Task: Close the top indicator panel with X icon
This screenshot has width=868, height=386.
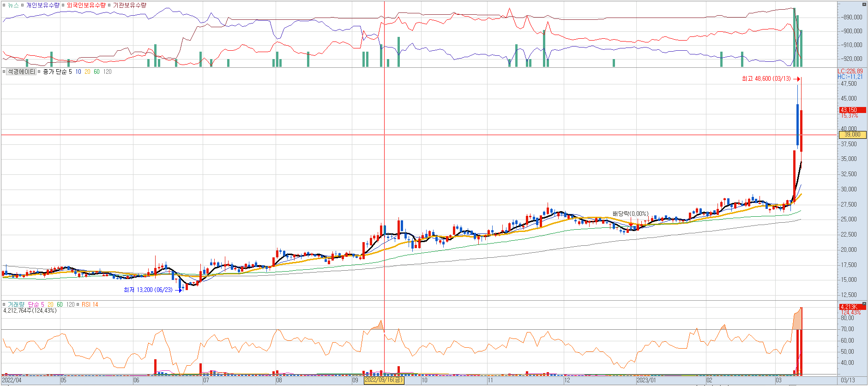Action: click(x=864, y=4)
